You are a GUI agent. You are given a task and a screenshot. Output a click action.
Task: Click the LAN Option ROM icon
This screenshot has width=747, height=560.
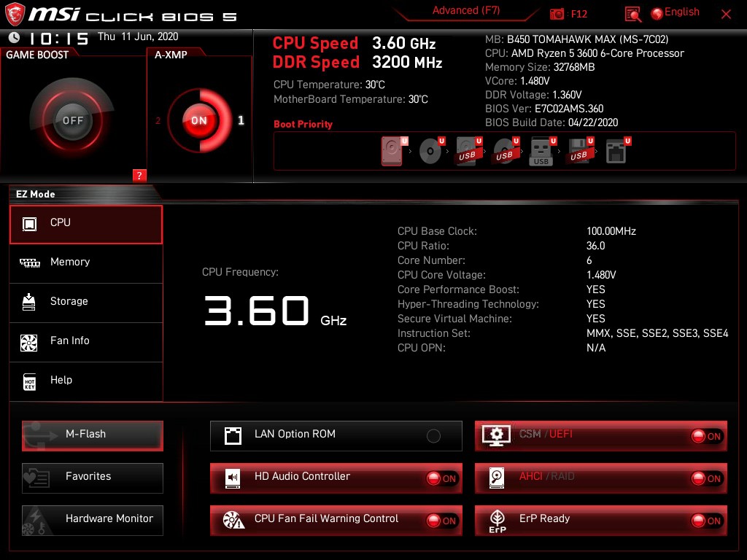tap(233, 436)
